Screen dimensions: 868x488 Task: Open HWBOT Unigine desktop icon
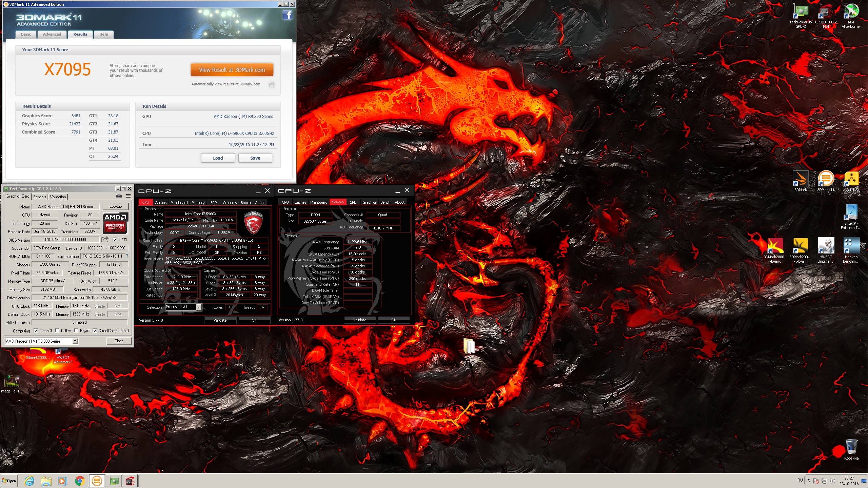(x=826, y=250)
